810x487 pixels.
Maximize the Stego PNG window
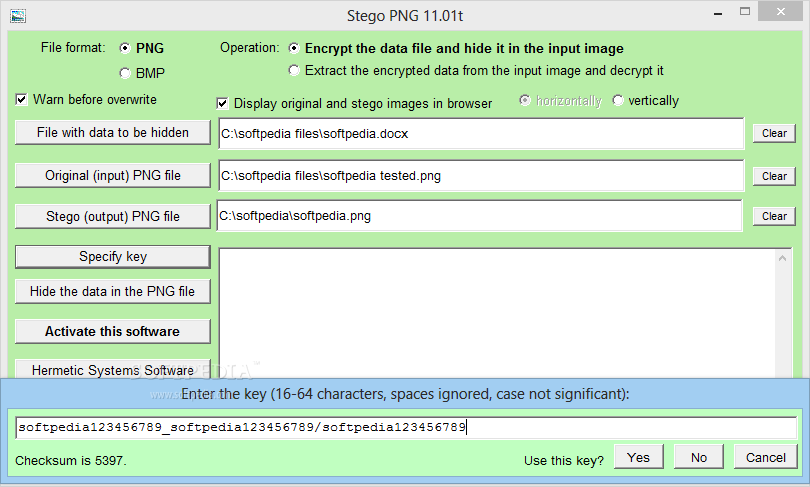744,11
